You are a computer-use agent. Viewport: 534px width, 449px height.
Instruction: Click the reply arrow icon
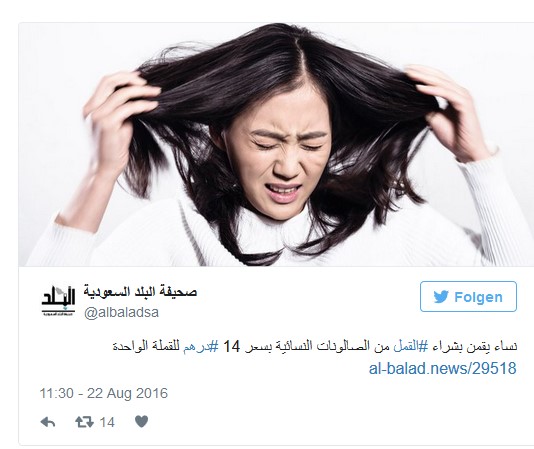point(48,422)
